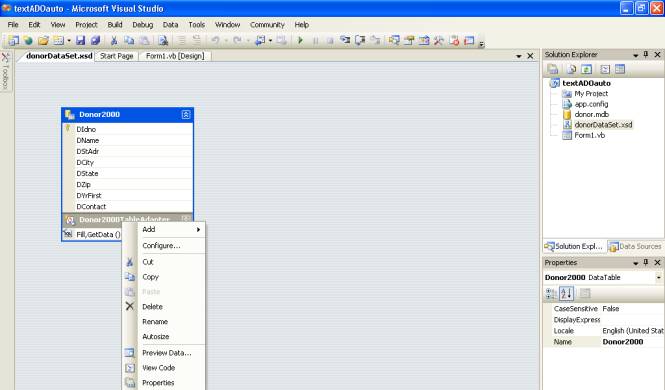Open Properties window position dropdown
The image size is (665, 390).
click(635, 263)
